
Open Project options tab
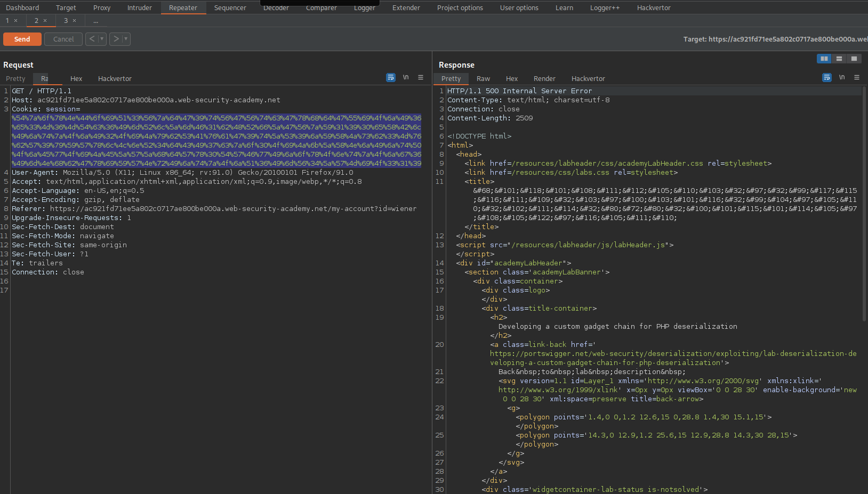(x=460, y=7)
